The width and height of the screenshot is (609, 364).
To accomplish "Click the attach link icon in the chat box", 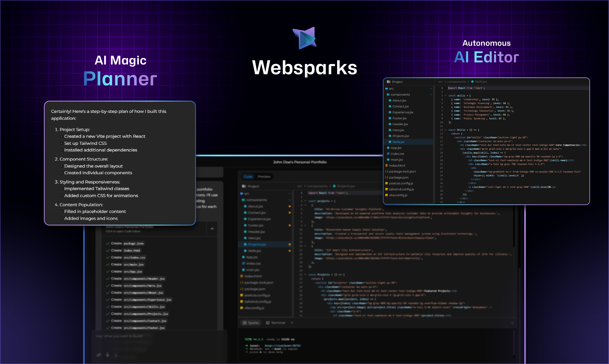I will coord(99,355).
